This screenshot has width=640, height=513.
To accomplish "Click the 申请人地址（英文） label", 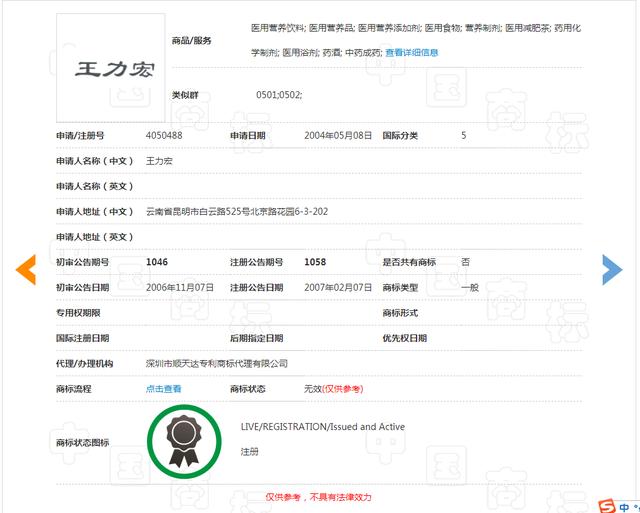I will (x=95, y=237).
